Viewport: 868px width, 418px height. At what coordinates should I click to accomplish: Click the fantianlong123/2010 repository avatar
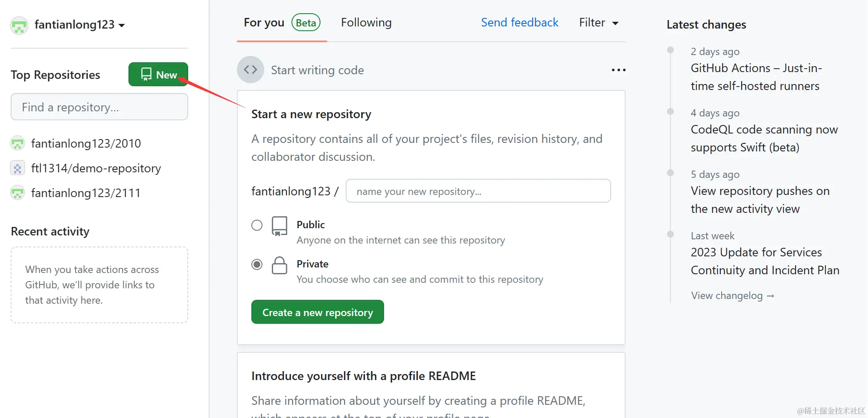(17, 144)
